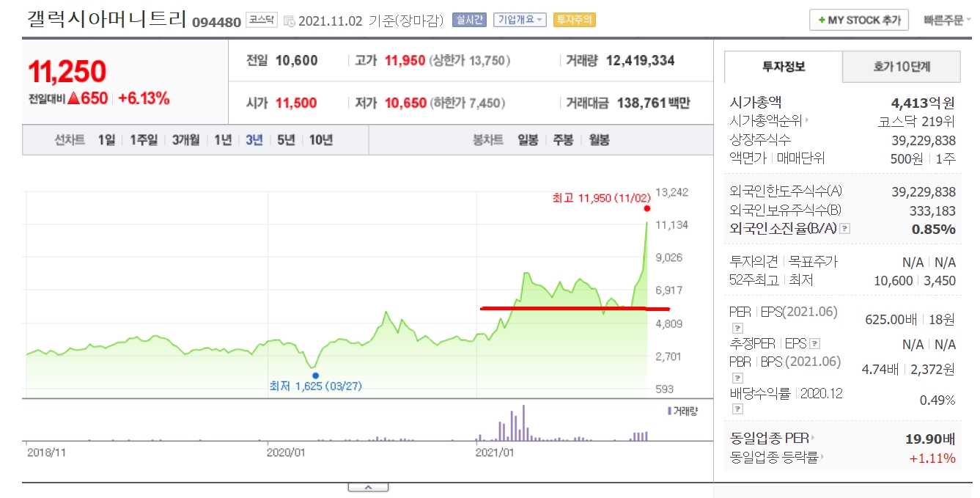Viewport: 980px width, 498px height.
Task: Open the 동일업종 등락률 link
Action: (777, 458)
